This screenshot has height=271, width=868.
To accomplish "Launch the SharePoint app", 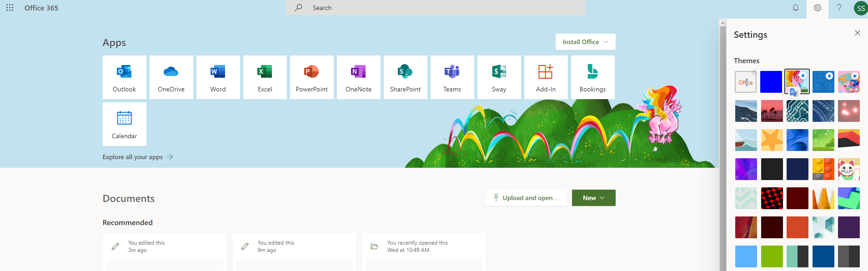I will tap(406, 77).
